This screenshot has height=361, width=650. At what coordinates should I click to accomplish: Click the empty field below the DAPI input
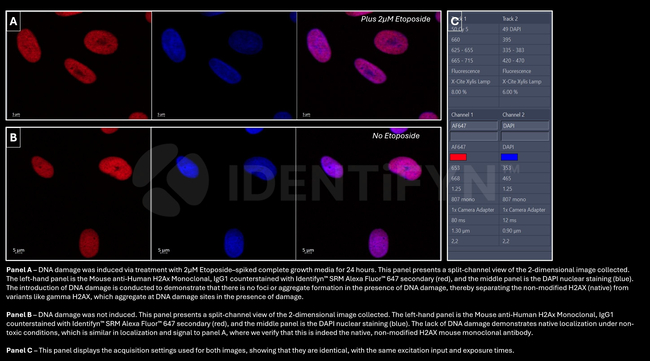(525, 136)
